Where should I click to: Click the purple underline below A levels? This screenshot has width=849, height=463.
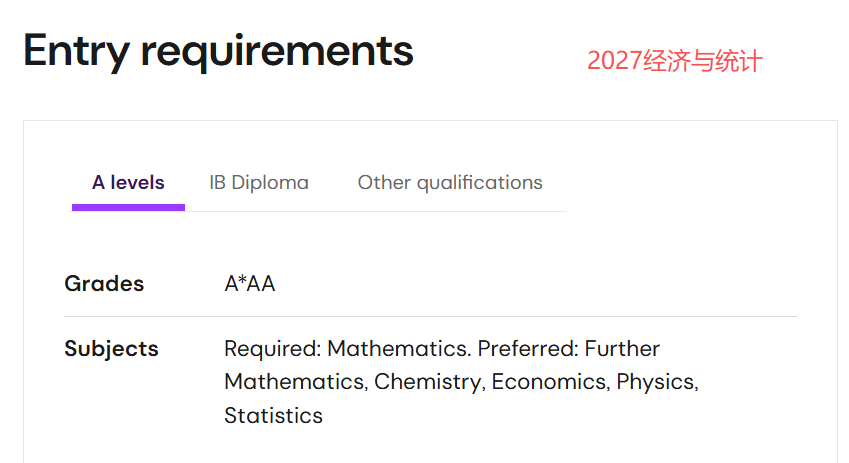click(x=128, y=207)
